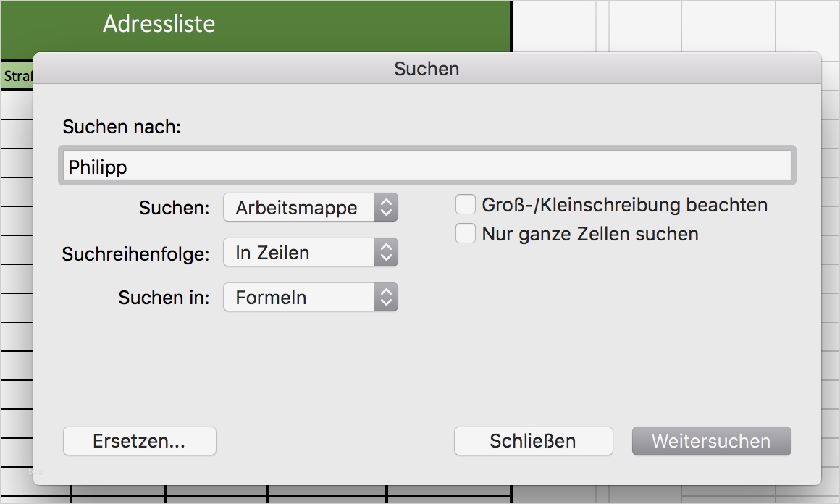Click Schließen to dismiss the dialog

click(x=533, y=441)
